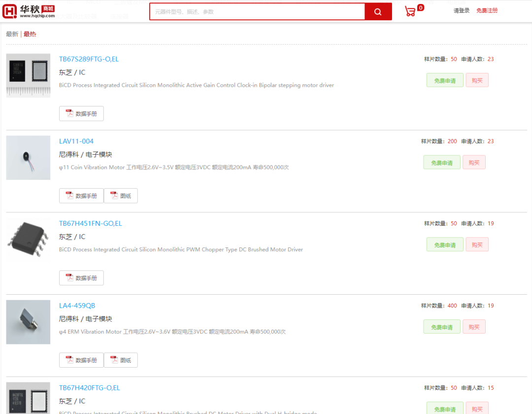
Task: Open 数据手册 PDF for TB67S289FTG-O,EL
Action: (x=81, y=114)
